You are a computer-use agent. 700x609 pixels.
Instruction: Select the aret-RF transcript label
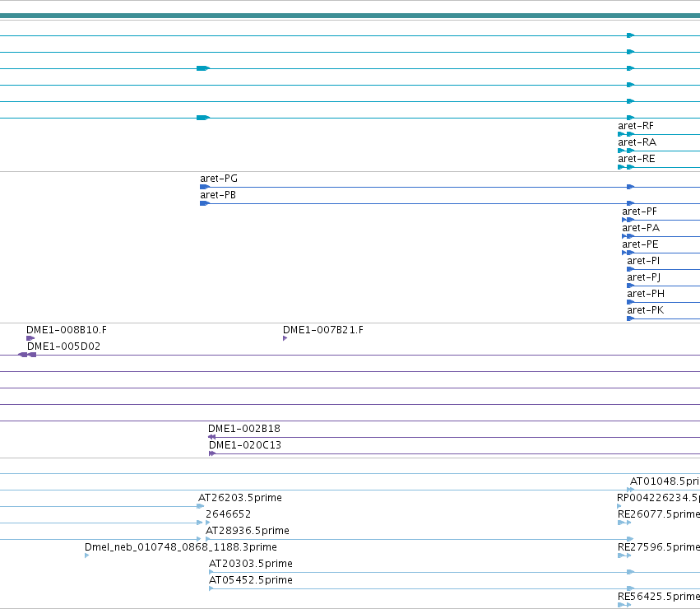(635, 126)
